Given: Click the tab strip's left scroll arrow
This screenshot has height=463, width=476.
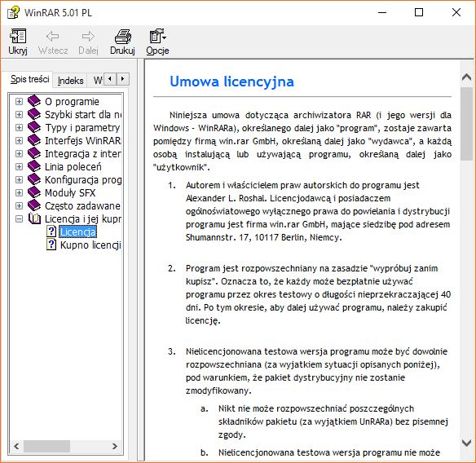Looking at the screenshot, I should [x=110, y=79].
